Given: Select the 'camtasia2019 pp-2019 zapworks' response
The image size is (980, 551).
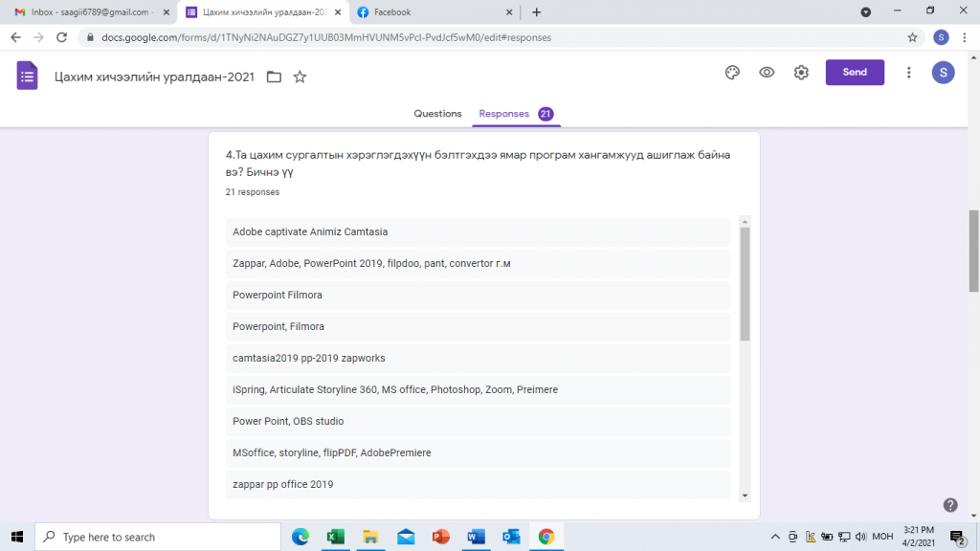Looking at the screenshot, I should 478,358.
